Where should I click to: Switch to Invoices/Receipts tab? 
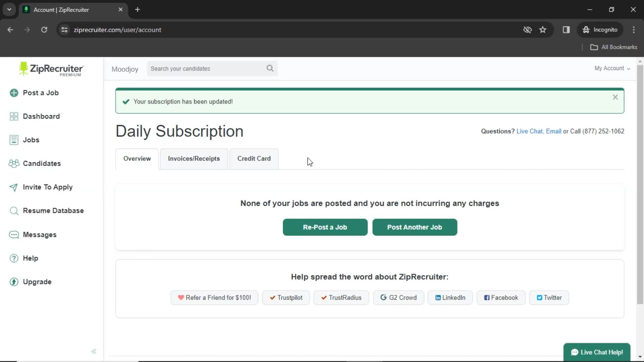[194, 158]
